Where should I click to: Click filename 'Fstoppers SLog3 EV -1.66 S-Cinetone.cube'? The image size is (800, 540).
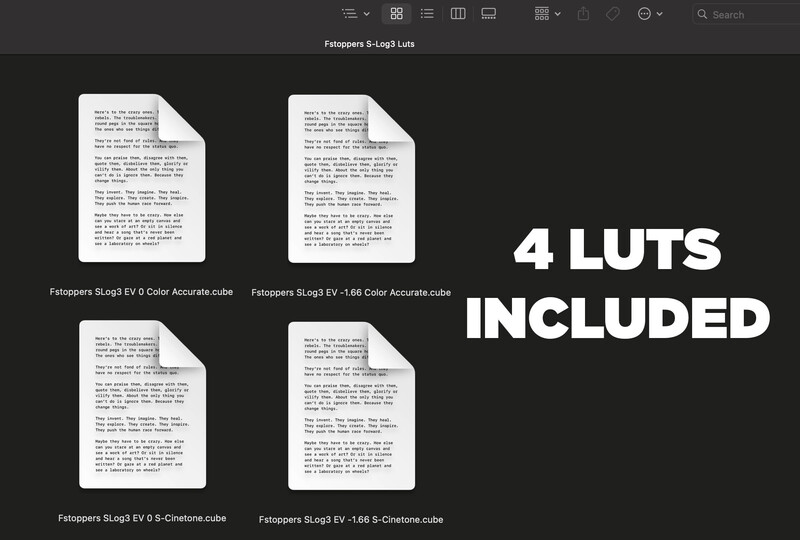351,520
